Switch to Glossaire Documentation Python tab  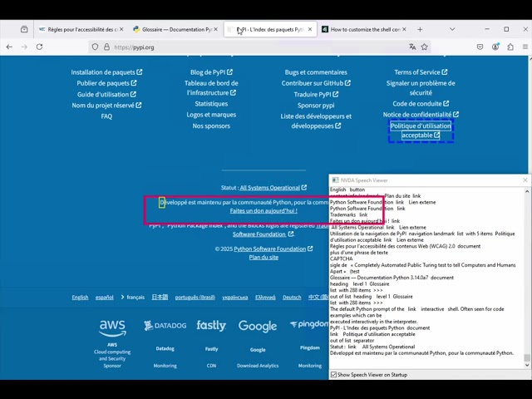click(175, 30)
